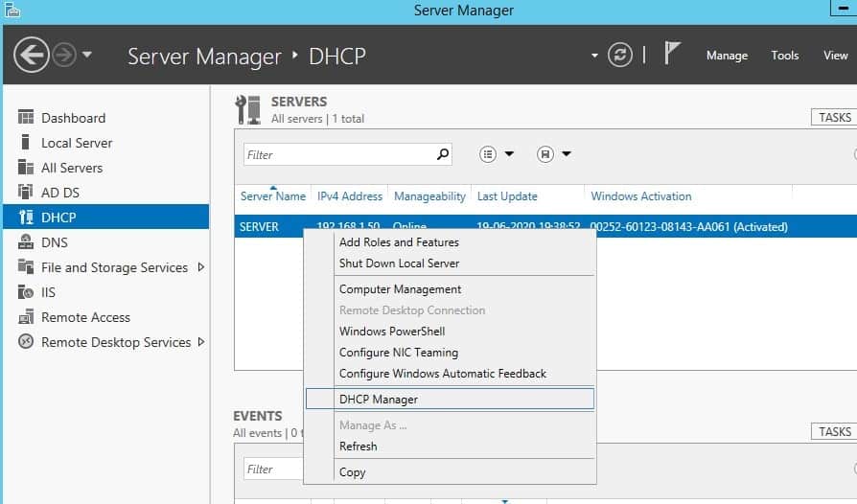Viewport: 857px width, 504px height.
Task: Click the Remote Access icon
Action: click(x=26, y=317)
